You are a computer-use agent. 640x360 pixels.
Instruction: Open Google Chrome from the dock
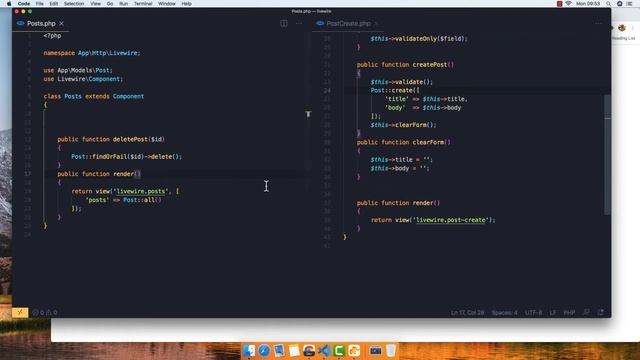[x=309, y=351]
